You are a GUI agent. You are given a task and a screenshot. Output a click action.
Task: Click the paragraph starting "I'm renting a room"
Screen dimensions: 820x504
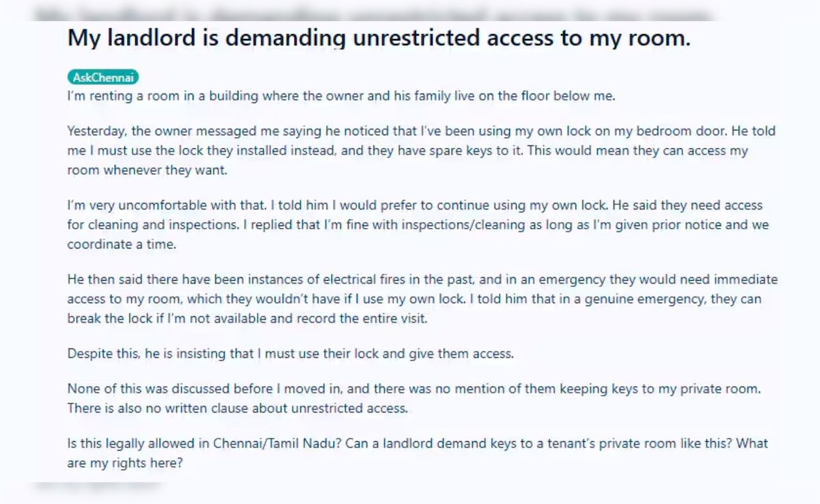coord(341,96)
